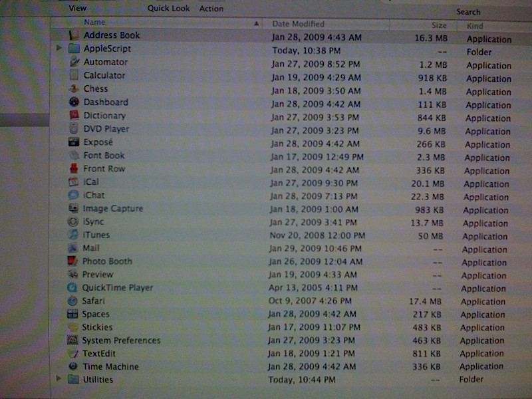Select the Utilities folder icon
This screenshot has width=532, height=399.
pyautogui.click(x=73, y=379)
